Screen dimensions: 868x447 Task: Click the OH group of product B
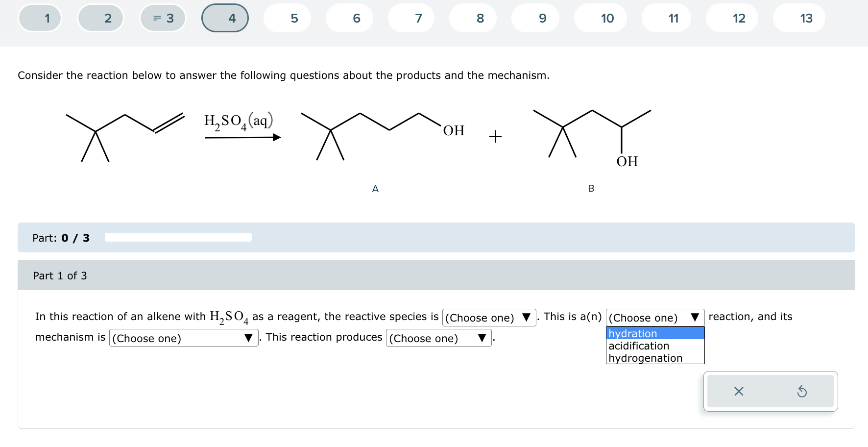(627, 161)
